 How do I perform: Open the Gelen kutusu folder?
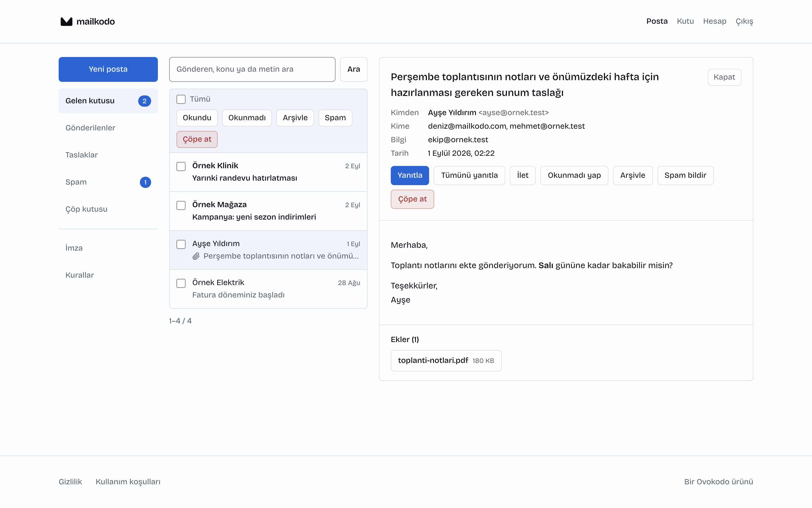(108, 101)
